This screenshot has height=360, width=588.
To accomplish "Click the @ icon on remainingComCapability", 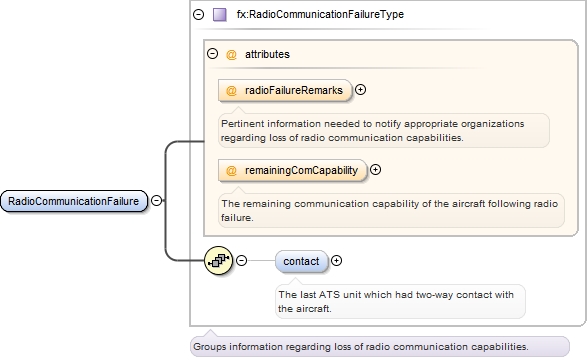I will pyautogui.click(x=231, y=171).
